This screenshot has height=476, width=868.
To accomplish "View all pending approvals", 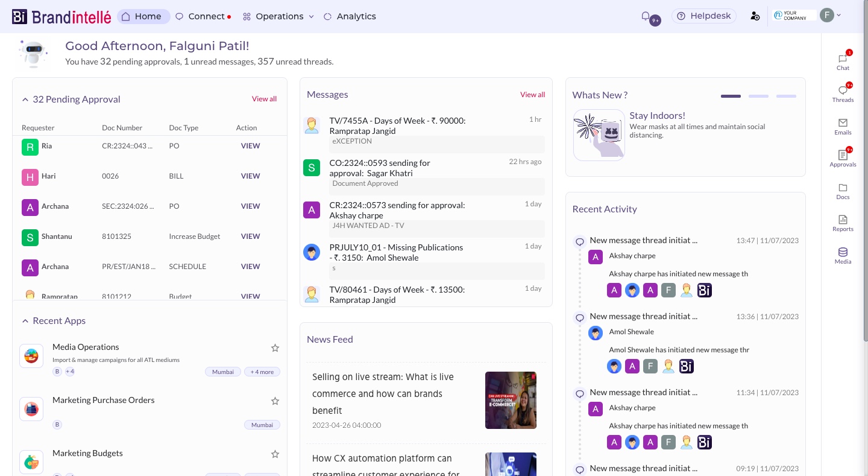I will [264, 99].
